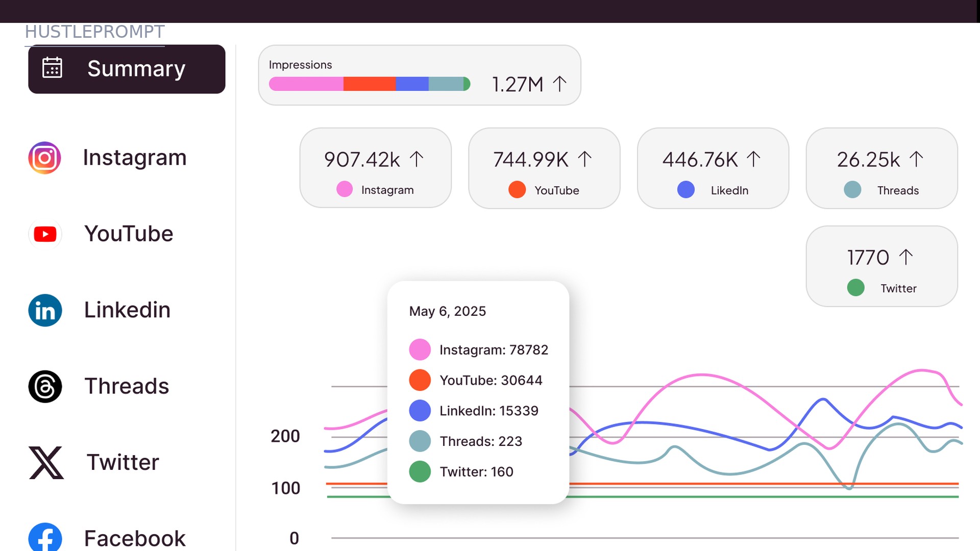980x551 pixels.
Task: Click the blue LinkedIn segment of impressions bar
Action: click(x=412, y=84)
